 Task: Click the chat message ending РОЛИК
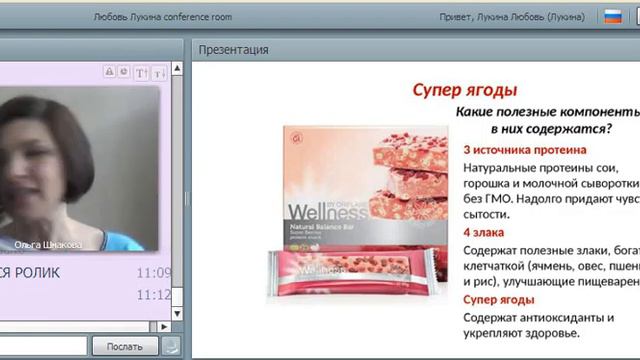pyautogui.click(x=30, y=273)
